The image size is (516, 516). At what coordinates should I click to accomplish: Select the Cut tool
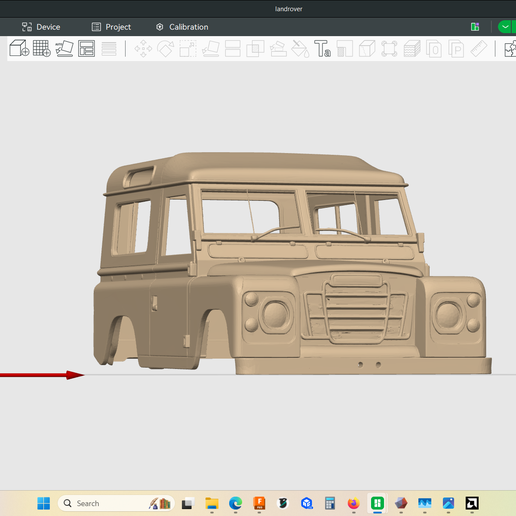point(233,49)
